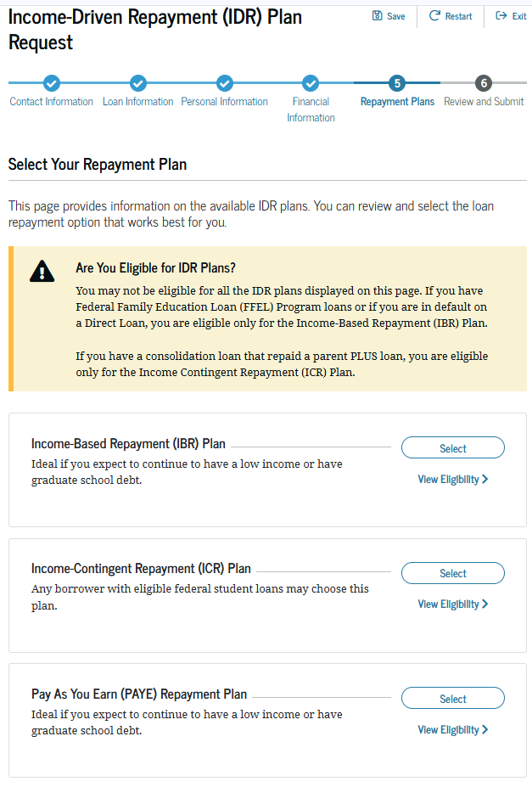
Task: Expand View Eligibility for IBR Plan
Action: tap(452, 479)
